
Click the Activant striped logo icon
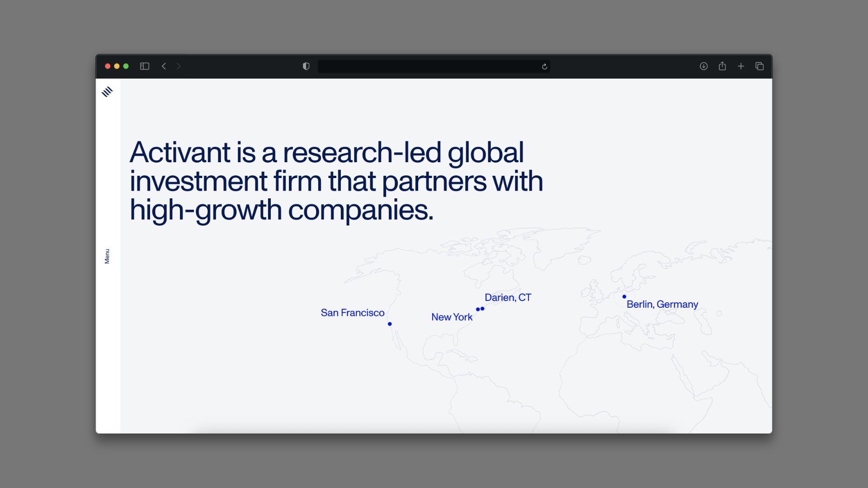coord(107,92)
